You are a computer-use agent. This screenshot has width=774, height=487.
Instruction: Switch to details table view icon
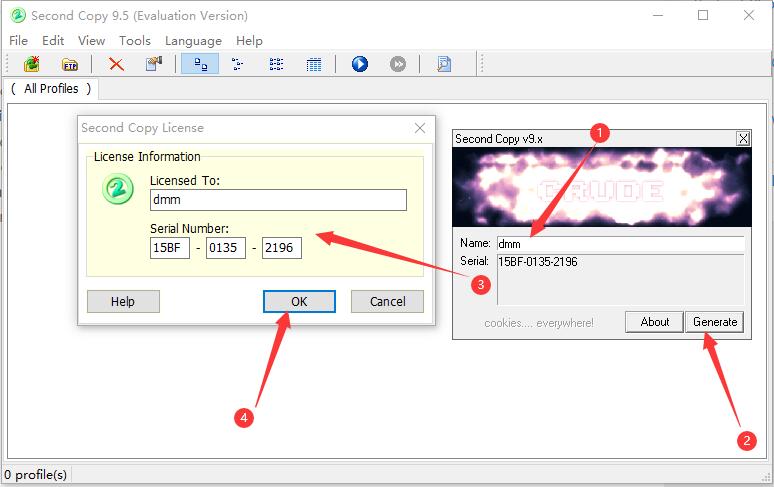pyautogui.click(x=314, y=64)
